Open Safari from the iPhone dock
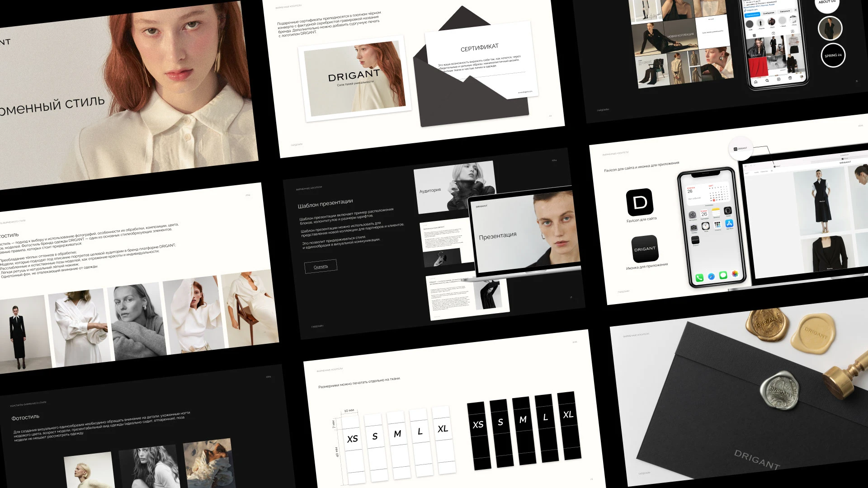868x488 pixels. click(x=711, y=277)
